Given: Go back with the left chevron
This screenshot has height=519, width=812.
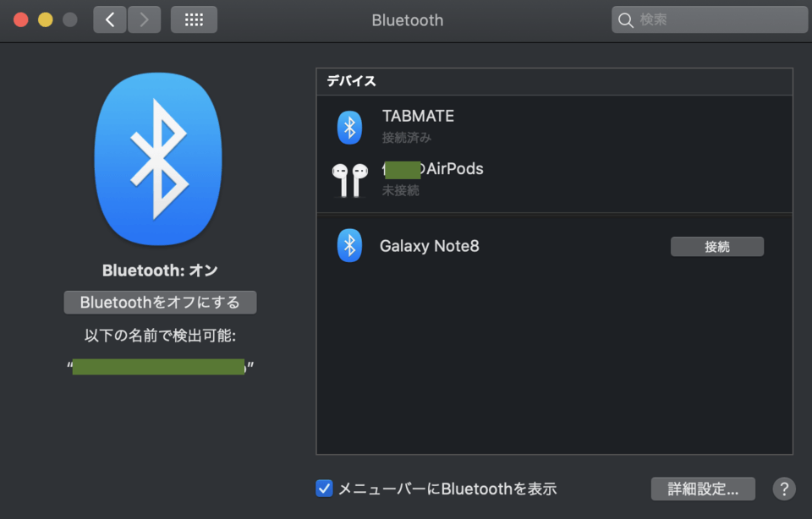Looking at the screenshot, I should tap(110, 19).
